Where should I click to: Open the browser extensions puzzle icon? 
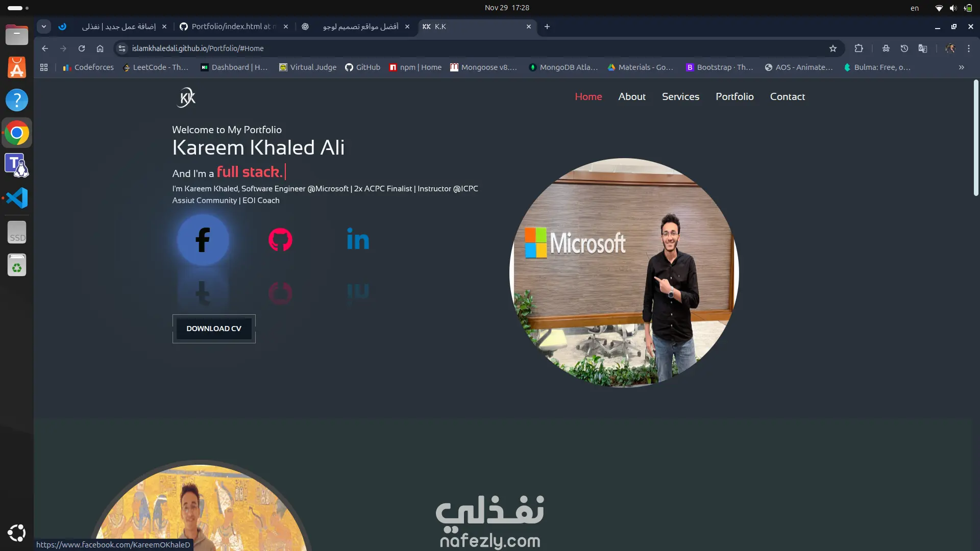tap(859, 48)
